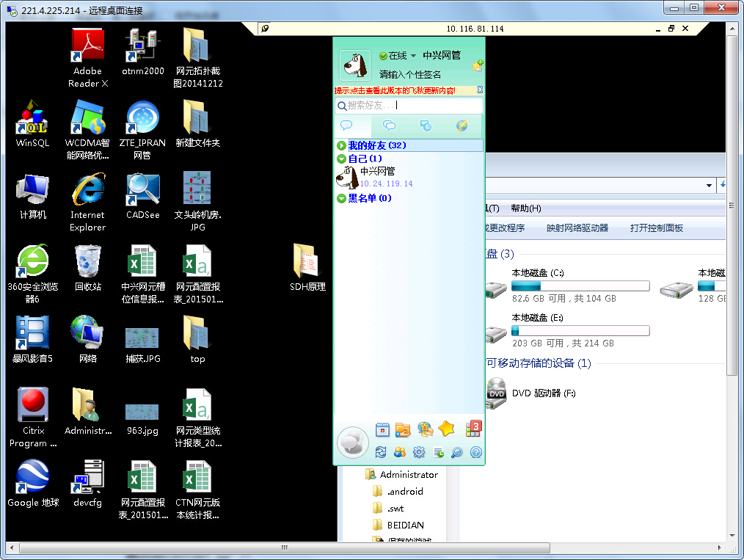
Task: Open the shared folder icon in FeiQ
Action: click(402, 429)
